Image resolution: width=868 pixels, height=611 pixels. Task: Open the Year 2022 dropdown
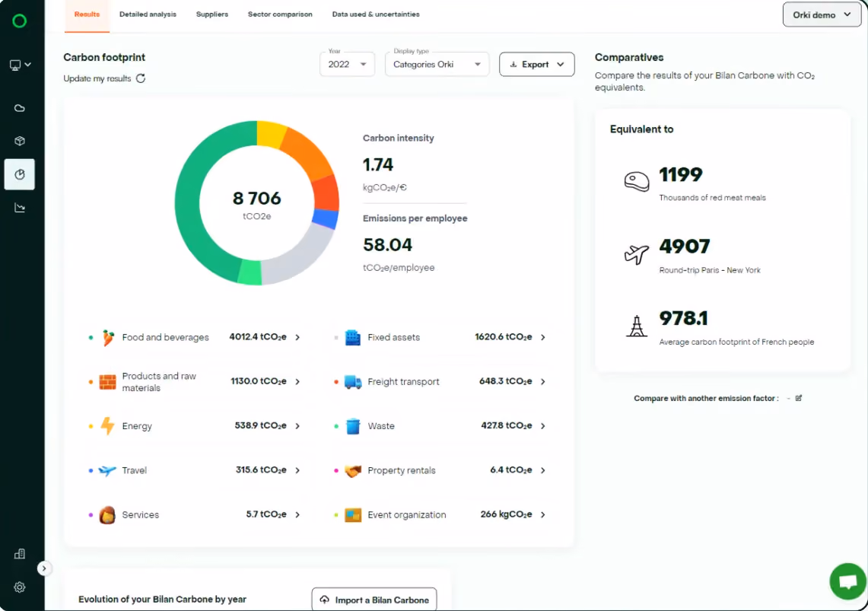tap(347, 64)
